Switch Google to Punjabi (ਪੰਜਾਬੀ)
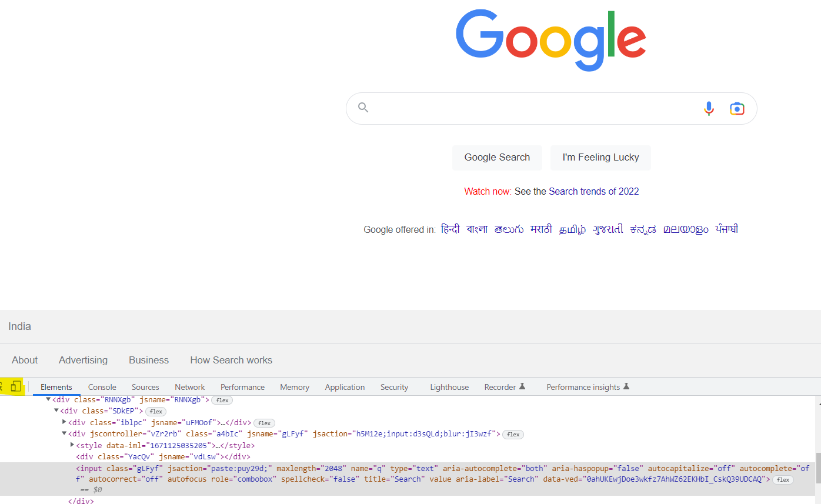This screenshot has width=821, height=504. click(726, 229)
